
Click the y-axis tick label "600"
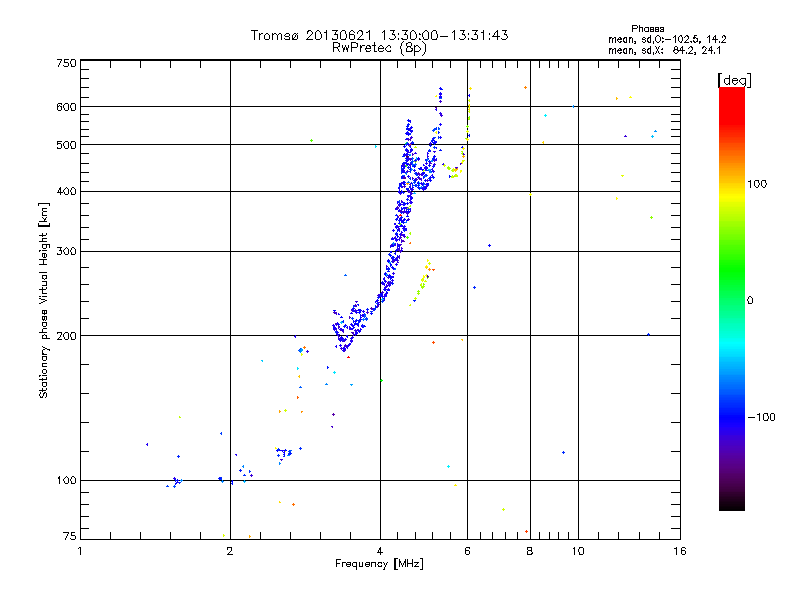pos(66,107)
